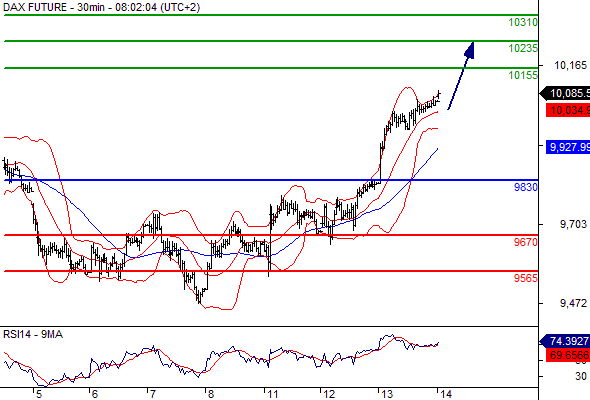Click the 9670 support level label
The width and height of the screenshot is (590, 400).
click(526, 242)
